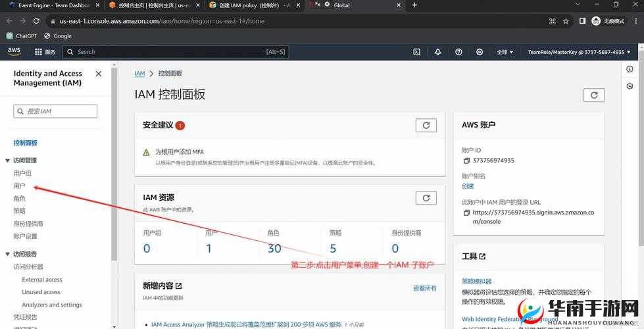The image size is (644, 329).
Task: Open the console settings gear
Action: pyautogui.click(x=480, y=52)
